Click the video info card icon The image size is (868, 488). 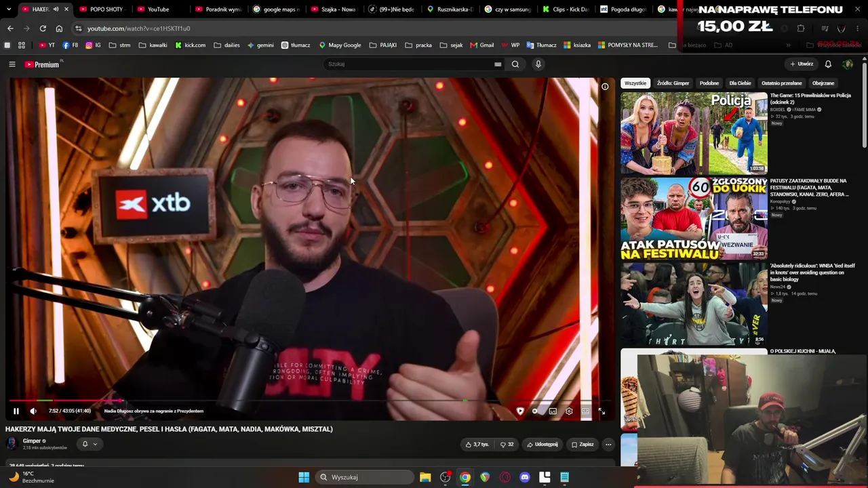click(605, 86)
